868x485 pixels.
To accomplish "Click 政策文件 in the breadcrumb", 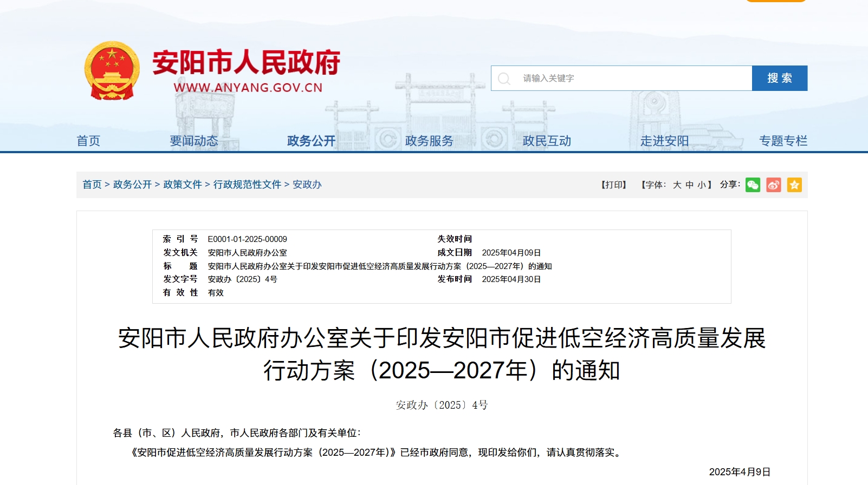I will coord(182,185).
